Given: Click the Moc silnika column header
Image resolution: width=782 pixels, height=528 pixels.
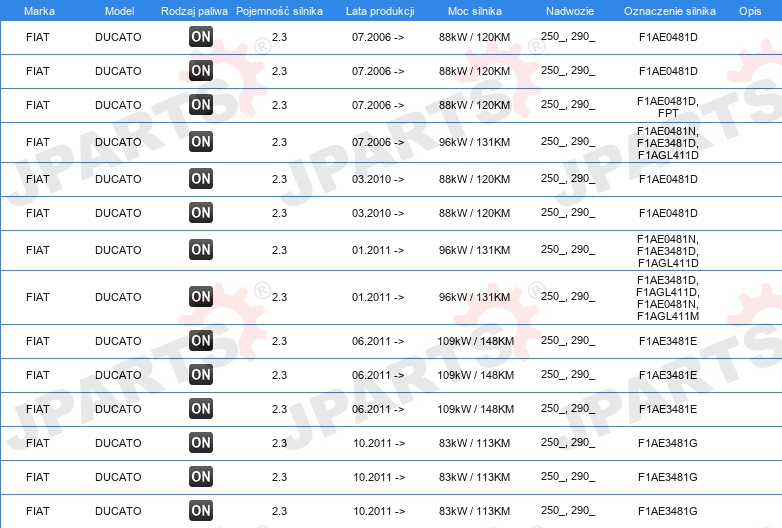Looking at the screenshot, I should point(475,11).
